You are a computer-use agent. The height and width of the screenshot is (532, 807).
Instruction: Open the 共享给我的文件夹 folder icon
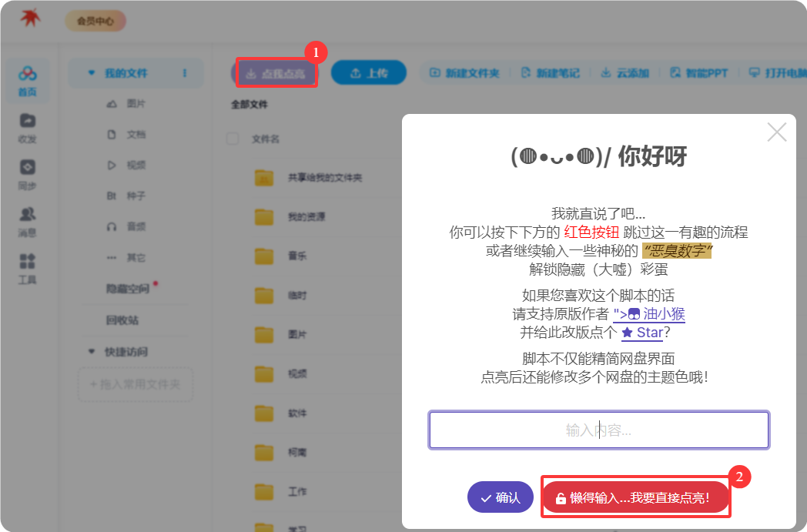point(264,178)
